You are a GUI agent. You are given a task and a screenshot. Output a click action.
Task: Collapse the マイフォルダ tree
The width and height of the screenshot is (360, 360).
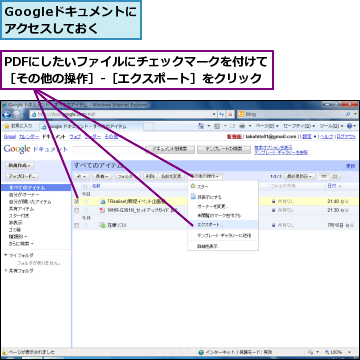coord(6,255)
